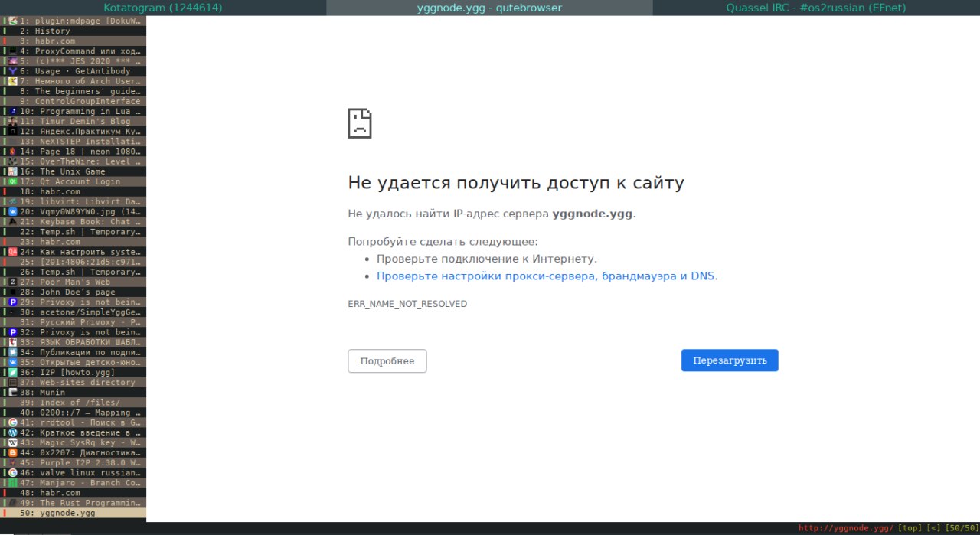Open the ЯЗЫК ОБРАБОТКИ ШАБЛ tab 33
This screenshot has height=535, width=980.
coord(73,342)
